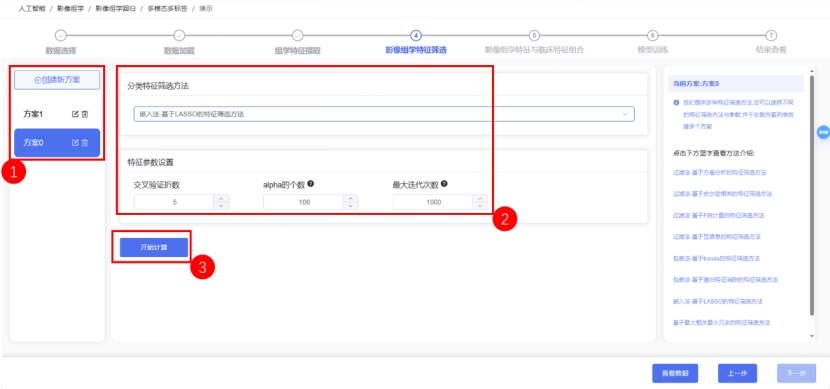Viewport: 830px width, 389px height.
Task: Click 开始计算 button
Action: pyautogui.click(x=154, y=247)
